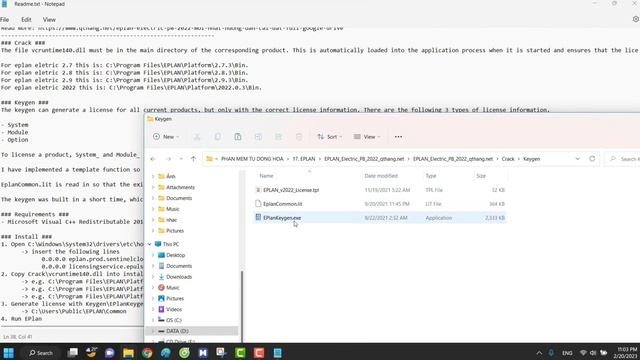Viewport: 640px width, 360px height.
Task: Expand address bar history dropdown
Action: tap(578, 159)
